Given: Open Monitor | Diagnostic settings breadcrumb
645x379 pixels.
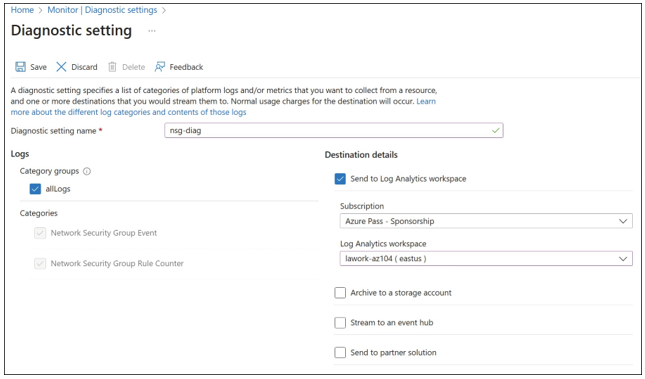Looking at the screenshot, I should (102, 10).
